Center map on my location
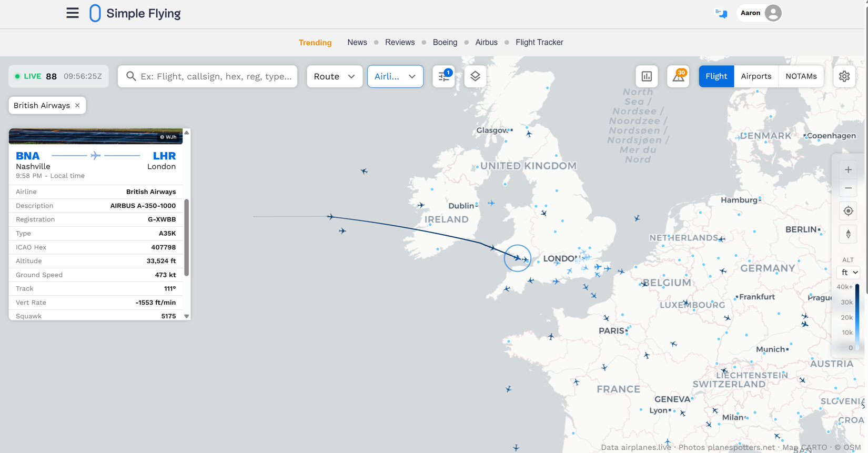 [x=848, y=211]
